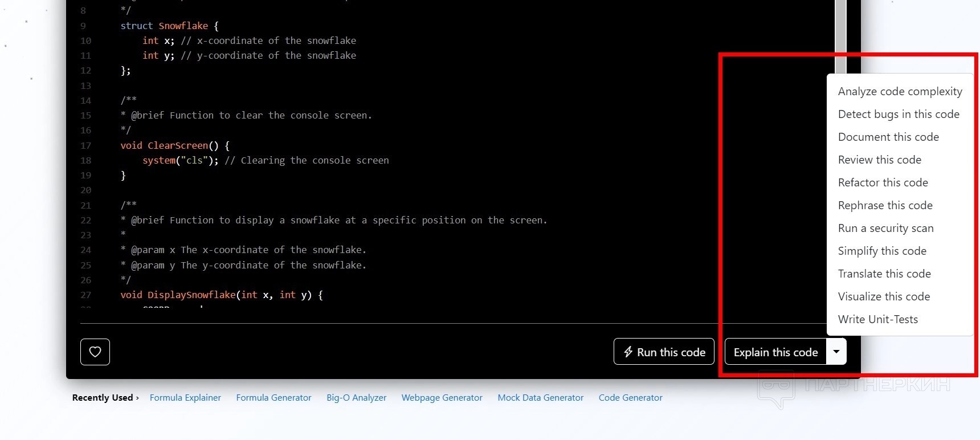Screen dimensions: 980x440
Task: Open the Formula Explainer link
Action: (x=185, y=398)
